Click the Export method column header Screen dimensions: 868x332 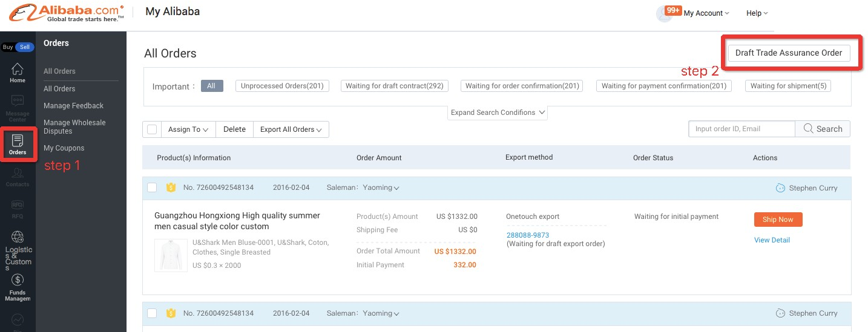529,157
